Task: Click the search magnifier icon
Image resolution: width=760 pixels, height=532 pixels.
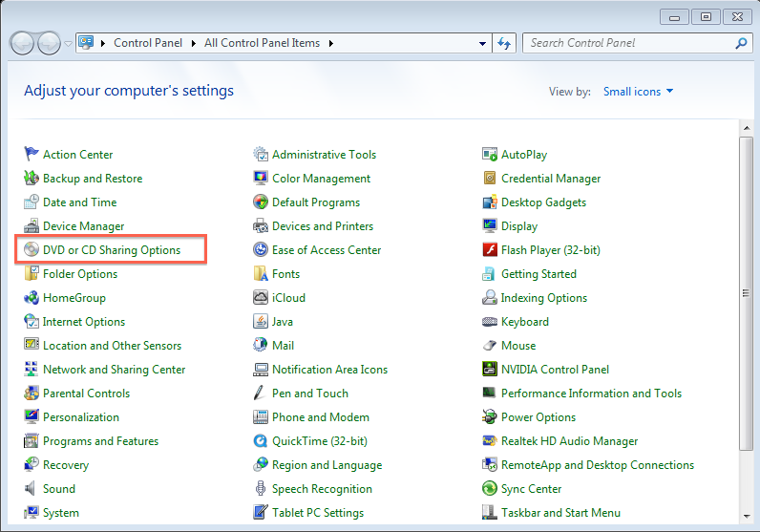Action: [741, 43]
